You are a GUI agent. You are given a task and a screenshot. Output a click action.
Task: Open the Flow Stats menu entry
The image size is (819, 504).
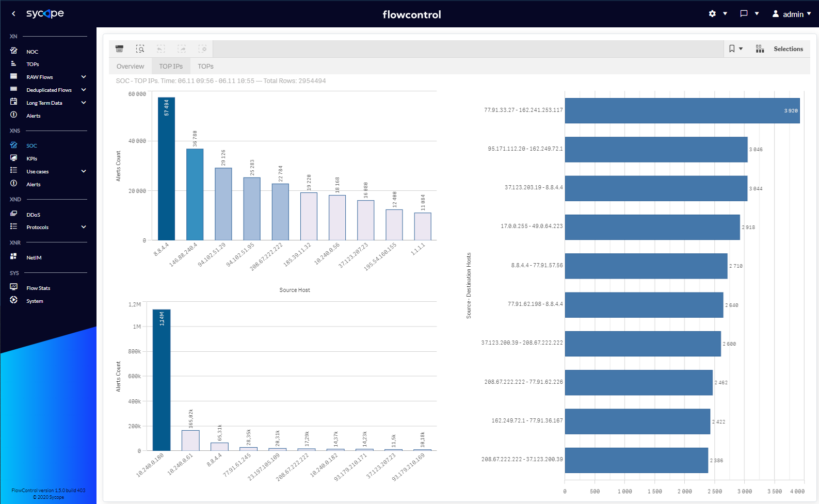(39, 288)
